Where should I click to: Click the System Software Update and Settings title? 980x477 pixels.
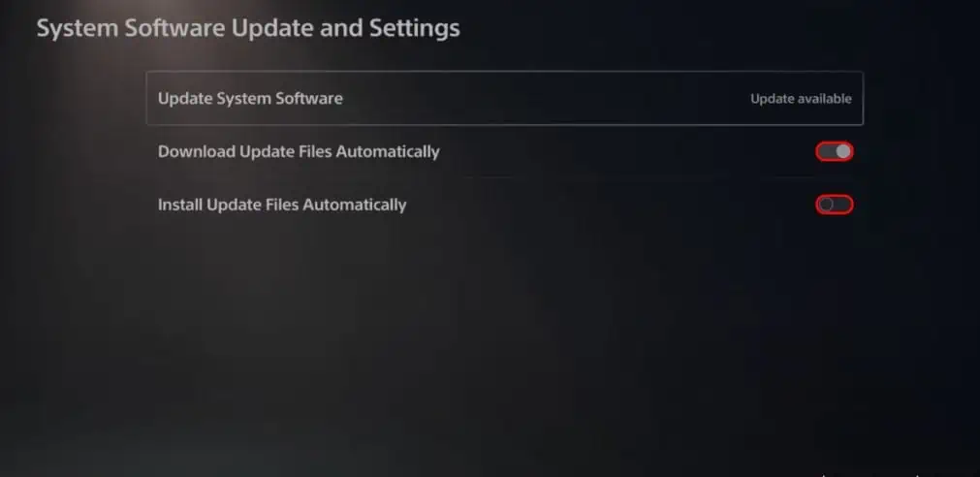pos(248,29)
